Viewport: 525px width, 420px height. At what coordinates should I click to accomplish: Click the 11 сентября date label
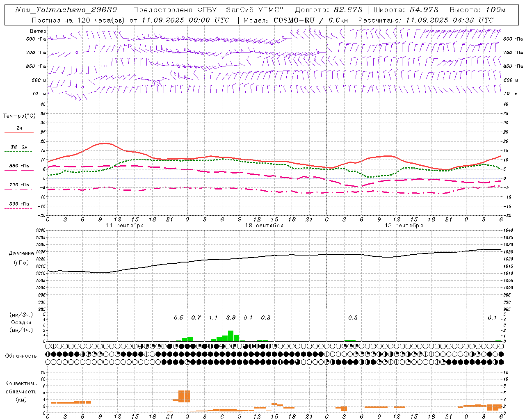(x=125, y=226)
